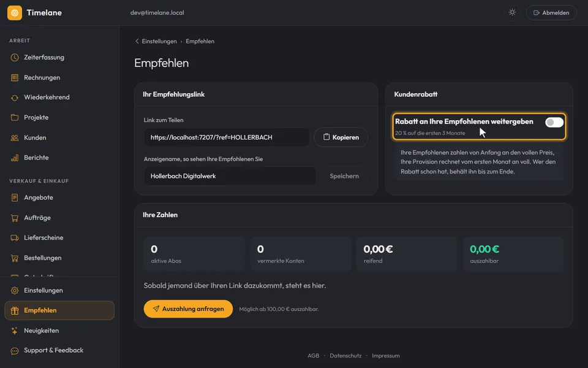Click the Speichern button
Viewport: 588px width, 368px height.
tap(344, 176)
